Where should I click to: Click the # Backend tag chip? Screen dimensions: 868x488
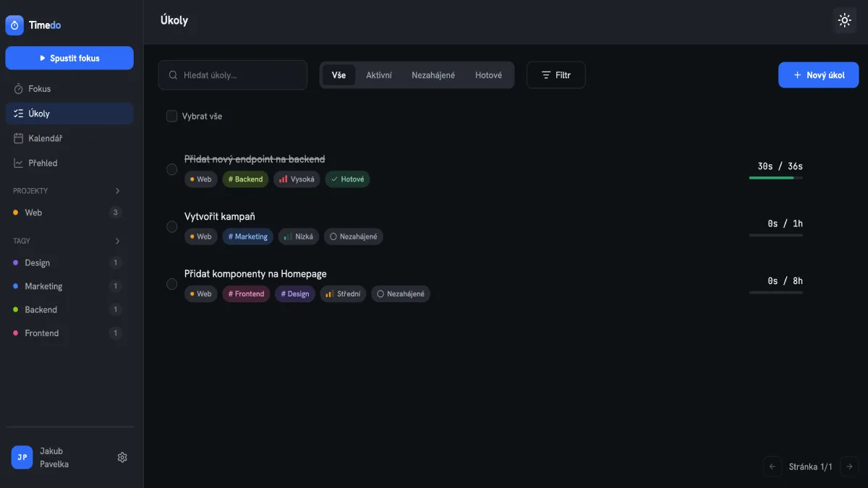point(245,179)
